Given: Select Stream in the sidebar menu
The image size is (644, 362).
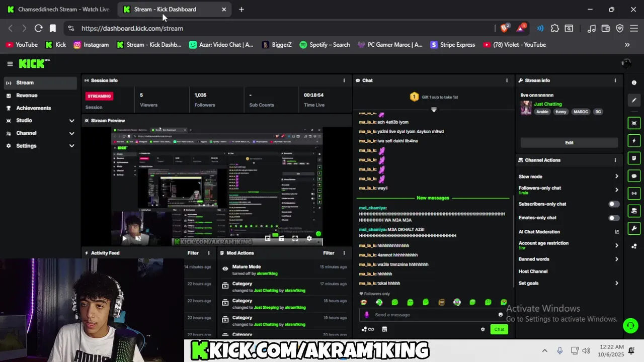Looking at the screenshot, I should point(40,83).
